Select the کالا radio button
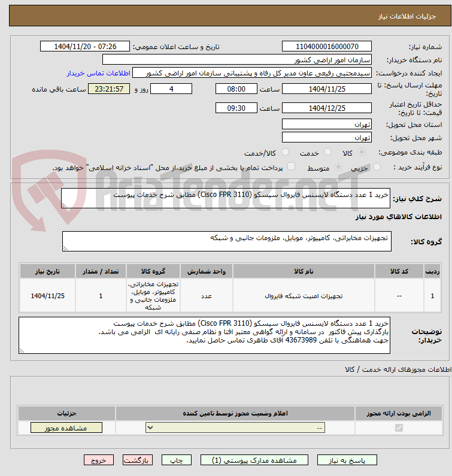This screenshot has width=452, height=476. coord(362,152)
